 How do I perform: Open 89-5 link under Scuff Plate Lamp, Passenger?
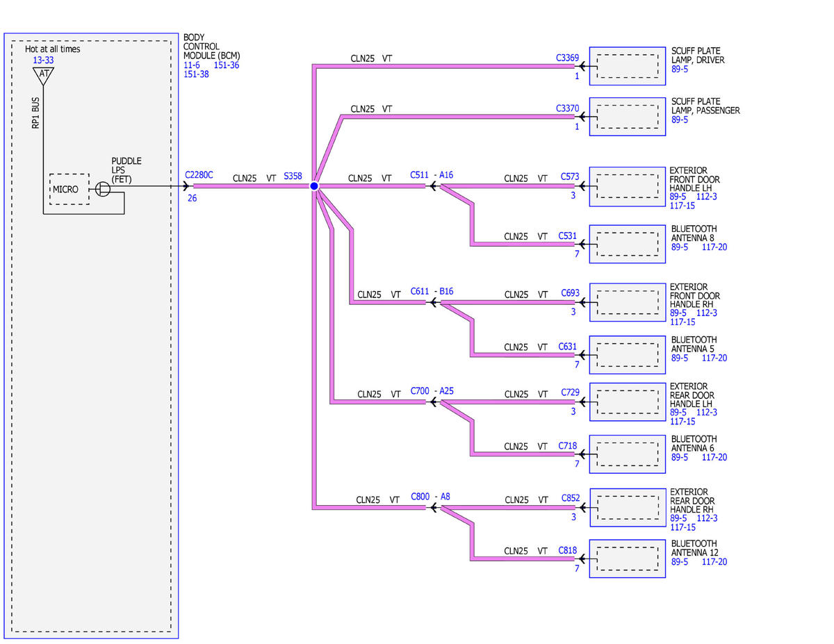click(x=680, y=119)
